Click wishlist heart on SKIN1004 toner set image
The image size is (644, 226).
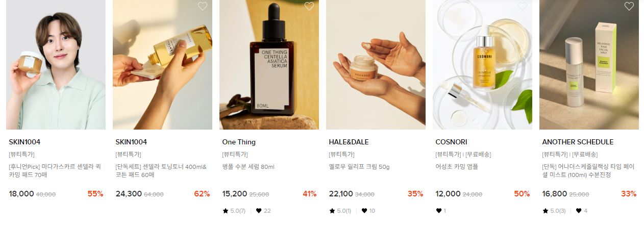click(203, 6)
